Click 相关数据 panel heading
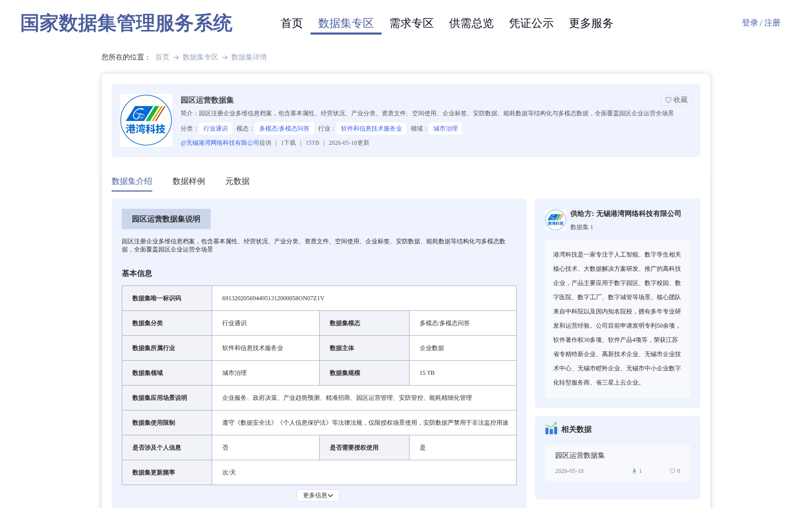Viewport: 812px width, 508px height. [577, 429]
